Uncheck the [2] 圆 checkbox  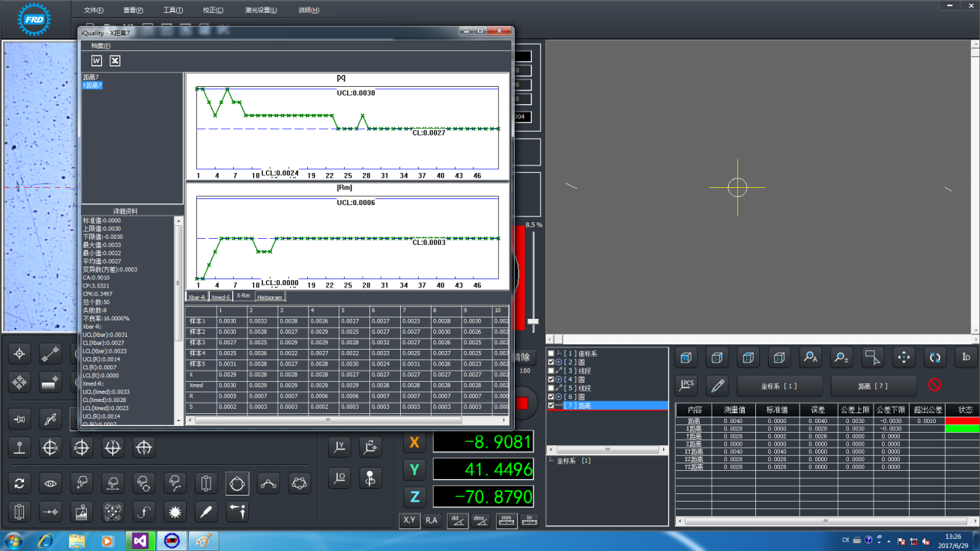coord(551,362)
